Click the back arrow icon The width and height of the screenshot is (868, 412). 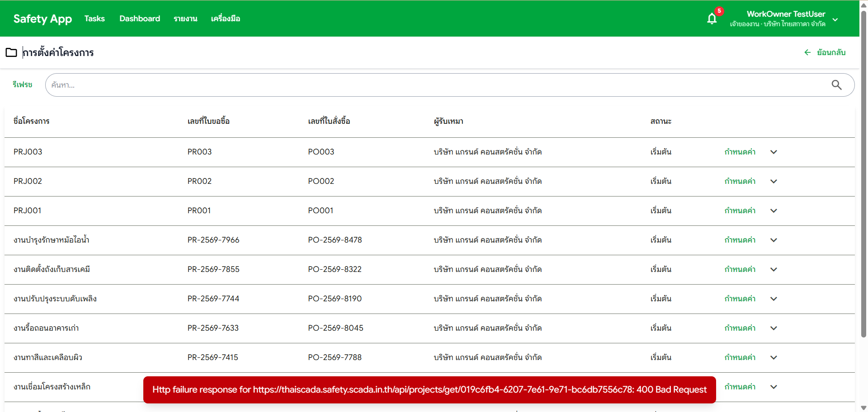point(807,52)
